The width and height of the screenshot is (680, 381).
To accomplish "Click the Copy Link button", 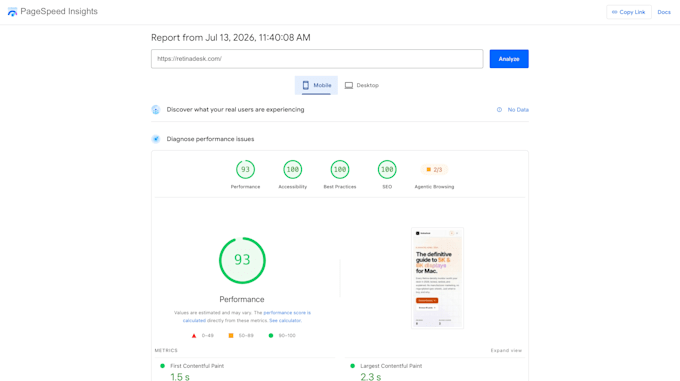I will click(628, 12).
